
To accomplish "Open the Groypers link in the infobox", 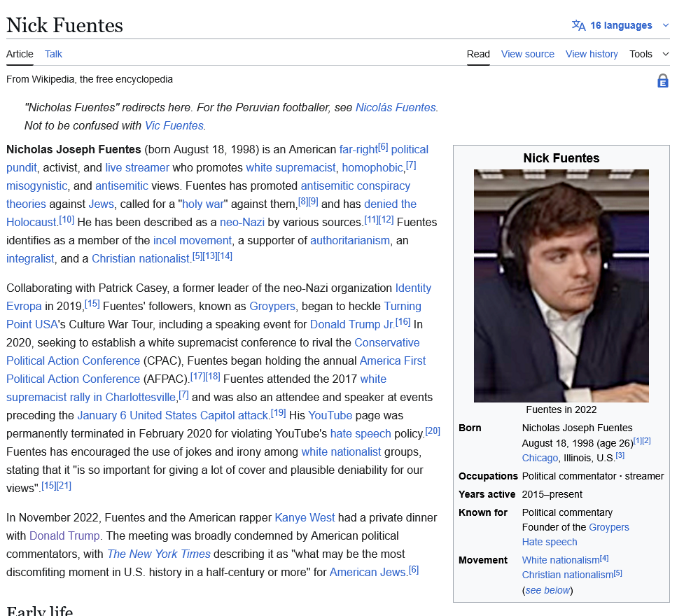I will pos(609,527).
